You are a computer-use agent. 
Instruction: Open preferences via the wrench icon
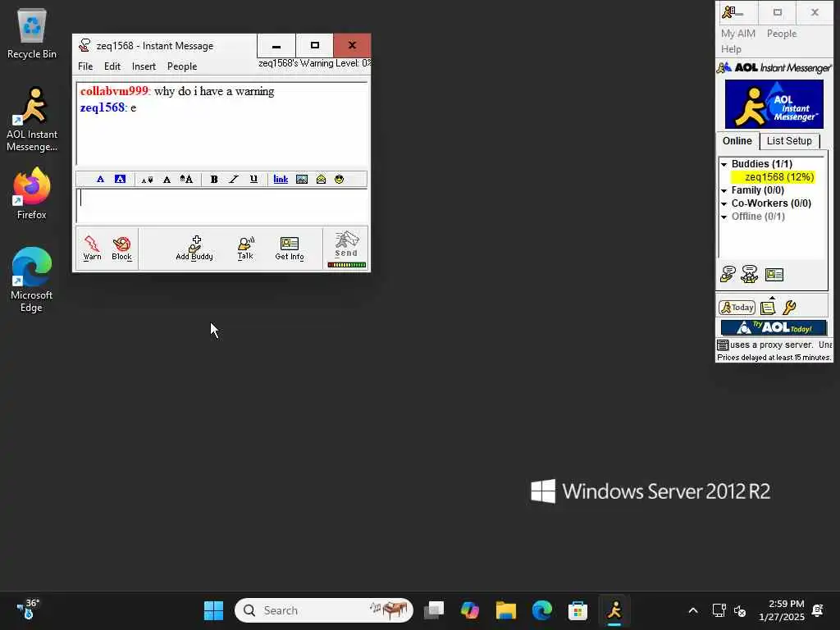click(x=789, y=308)
